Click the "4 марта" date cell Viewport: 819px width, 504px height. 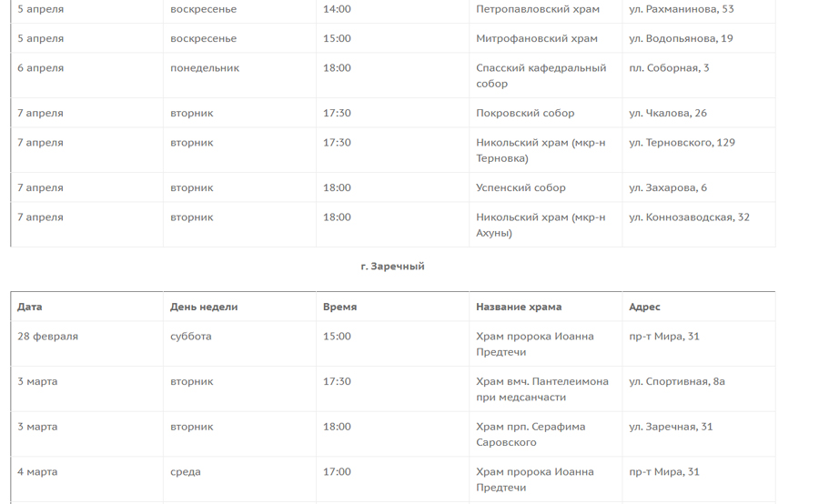[x=37, y=472]
